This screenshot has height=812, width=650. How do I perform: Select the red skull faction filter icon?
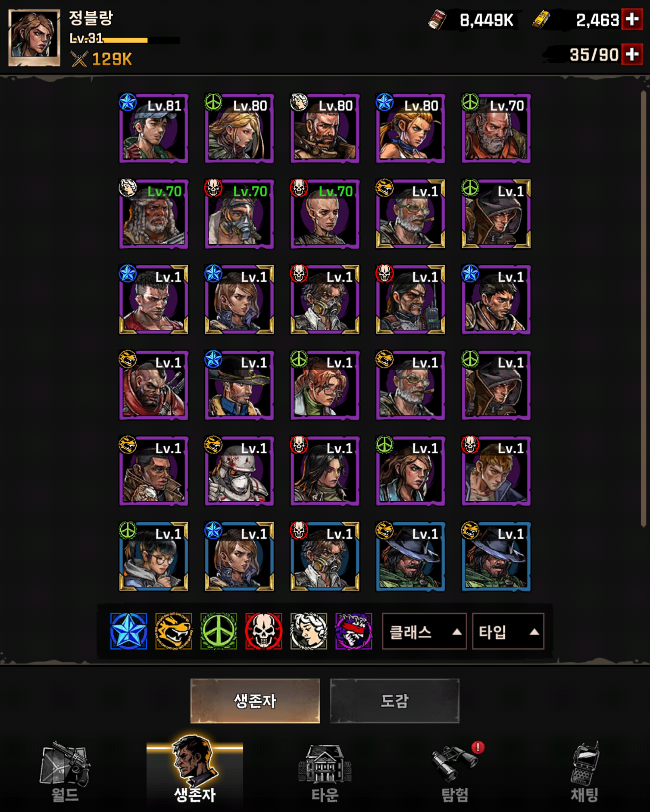264,631
